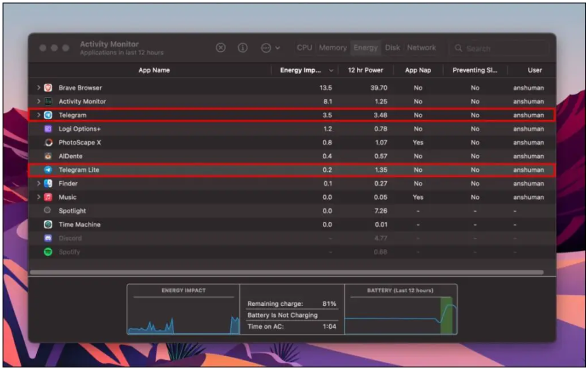The width and height of the screenshot is (588, 370).
Task: Click the Discord app icon
Action: [48, 238]
